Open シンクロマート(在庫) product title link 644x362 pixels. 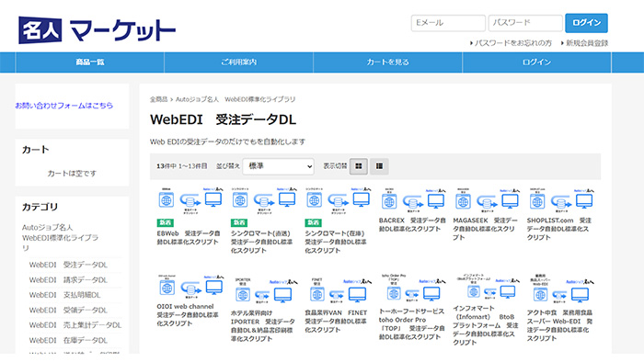tap(336, 242)
